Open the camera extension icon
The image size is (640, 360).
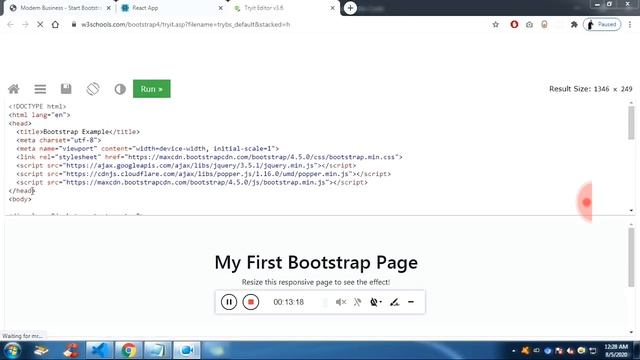[529, 24]
